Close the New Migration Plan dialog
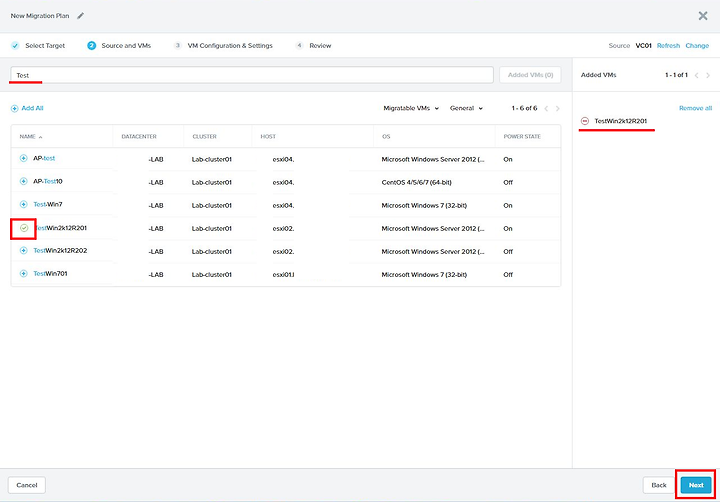Screen dimensions: 720x502 coord(703,16)
